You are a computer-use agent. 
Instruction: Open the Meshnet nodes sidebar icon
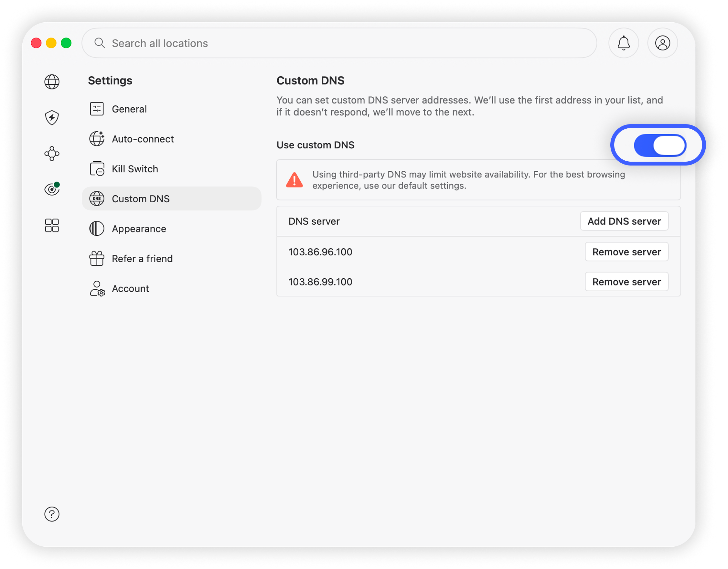52,154
